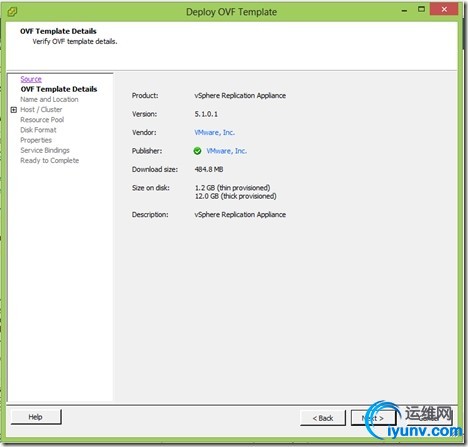Minimize the Deploy OVF Template window
The image size is (468, 447).
click(x=404, y=11)
